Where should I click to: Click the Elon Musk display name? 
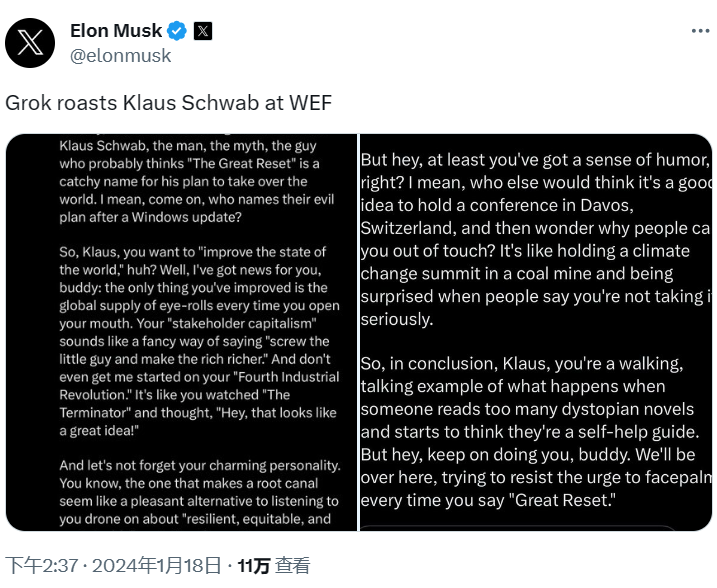[116, 31]
